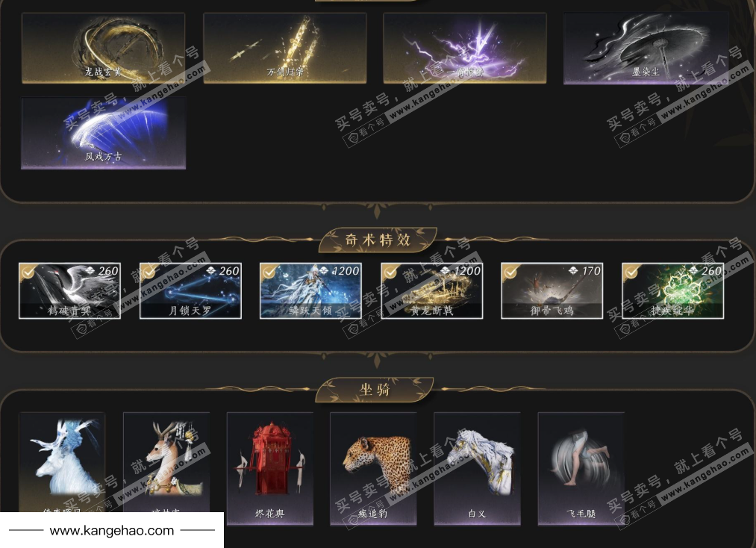This screenshot has height=548, width=756.
Task: Toggle the checkmark on 御帚飞鸡 card
Action: coord(510,272)
